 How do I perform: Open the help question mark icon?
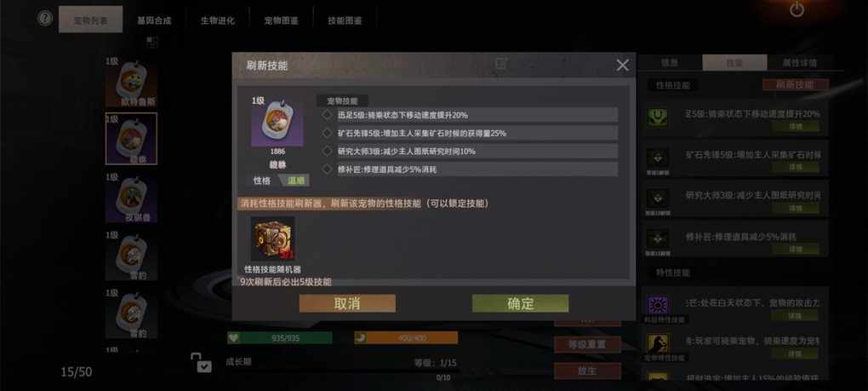click(x=45, y=18)
